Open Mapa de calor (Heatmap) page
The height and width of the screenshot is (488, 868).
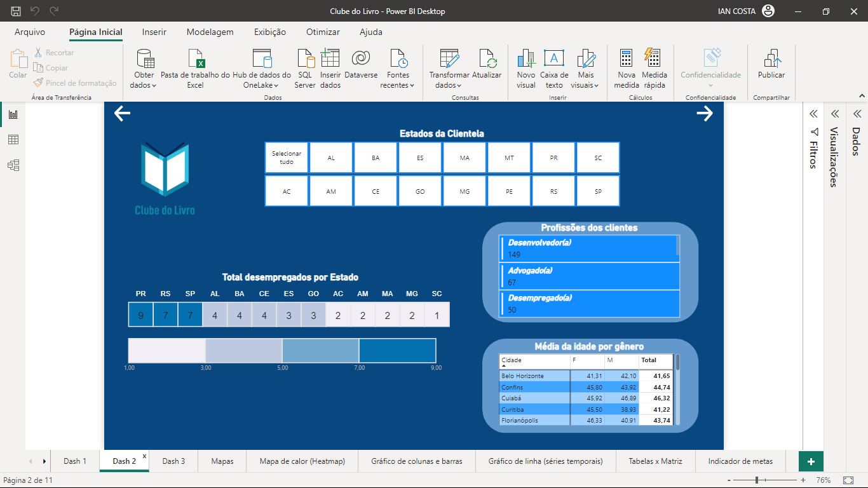point(302,461)
